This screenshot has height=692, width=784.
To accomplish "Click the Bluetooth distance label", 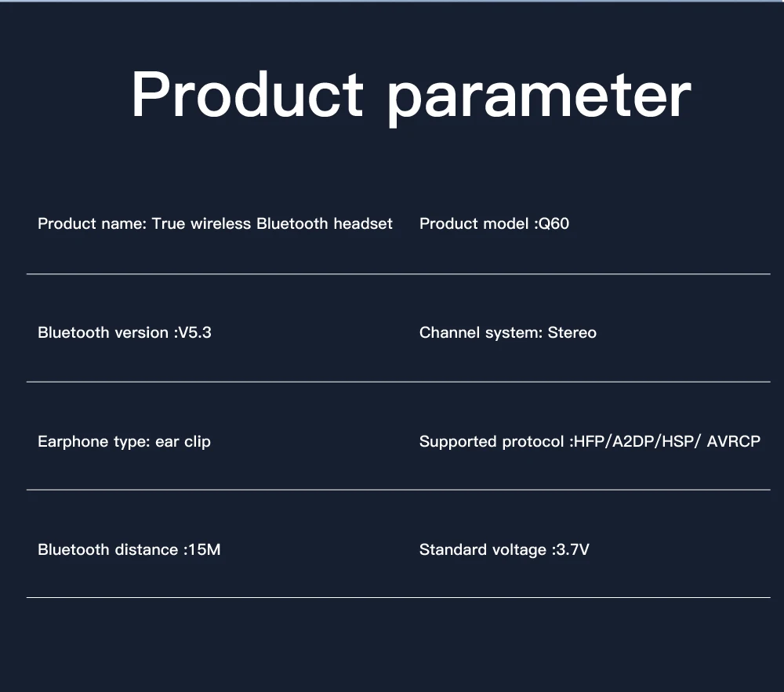I will (107, 550).
